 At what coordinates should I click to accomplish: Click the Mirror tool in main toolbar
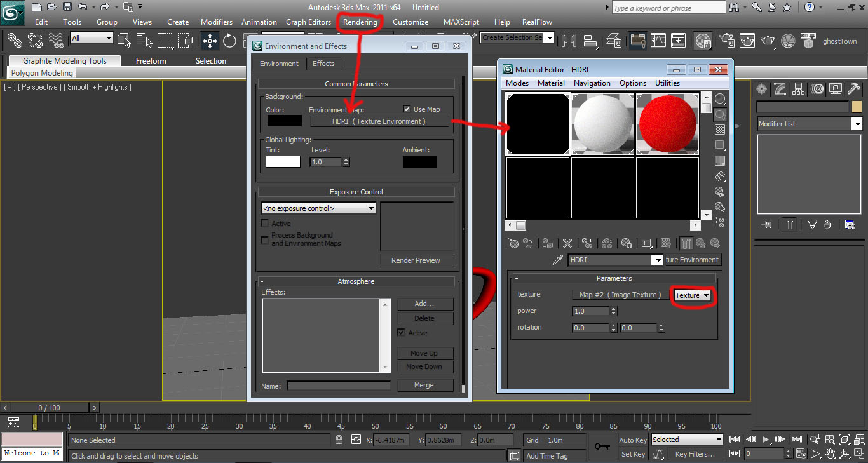click(x=569, y=41)
